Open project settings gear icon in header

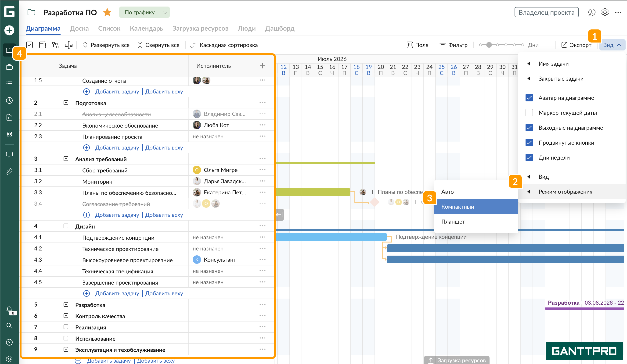(605, 12)
